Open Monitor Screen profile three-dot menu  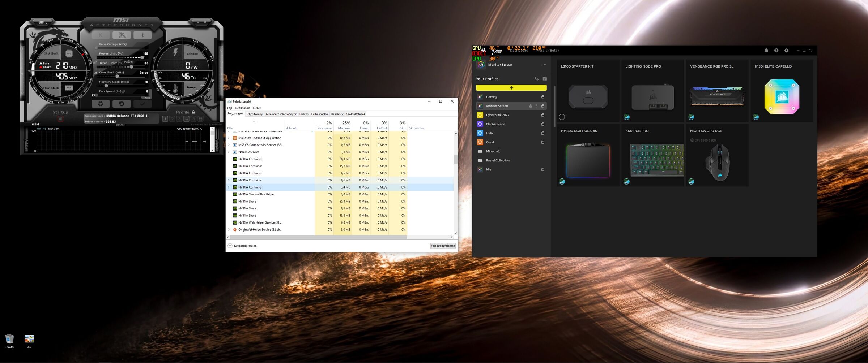[537, 106]
